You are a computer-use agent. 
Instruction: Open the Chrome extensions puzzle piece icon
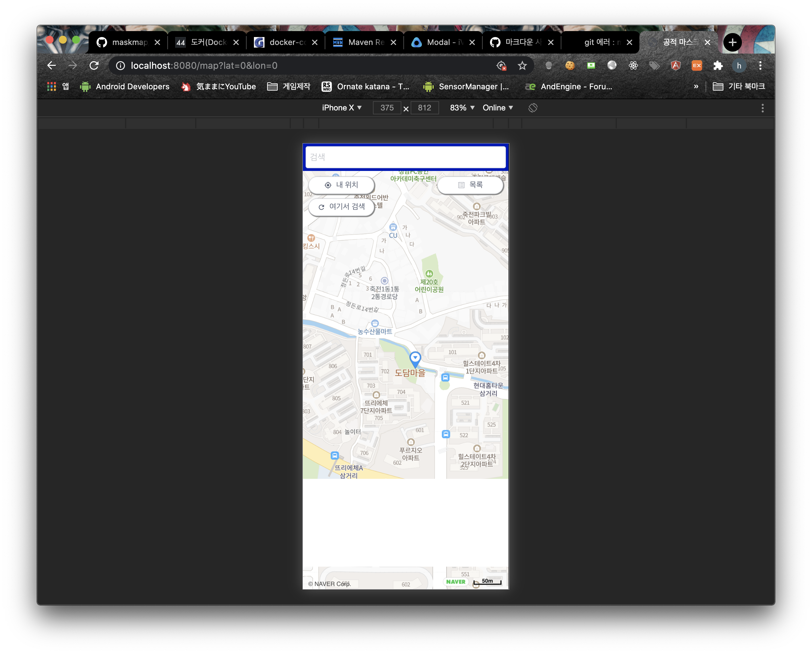click(718, 65)
